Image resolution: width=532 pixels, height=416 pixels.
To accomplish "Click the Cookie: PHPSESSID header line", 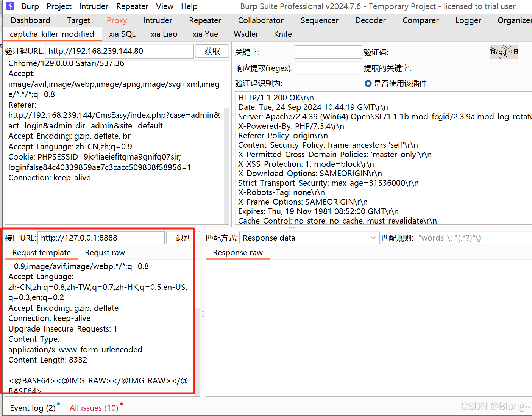I will point(95,157).
